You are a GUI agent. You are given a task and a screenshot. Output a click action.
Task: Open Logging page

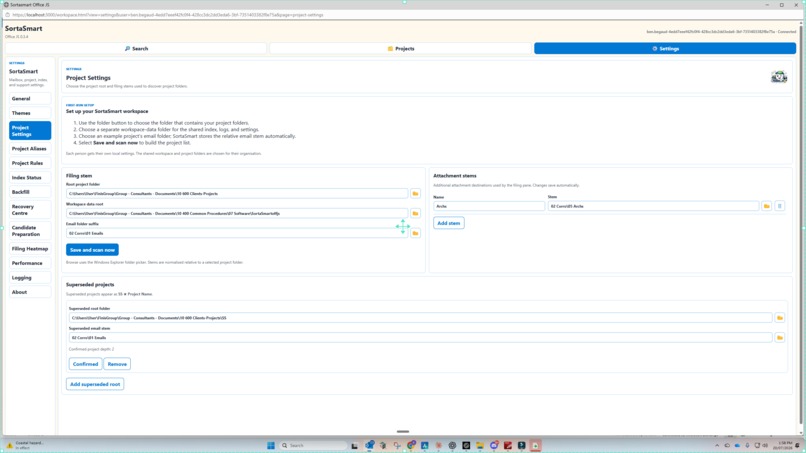(x=30, y=278)
